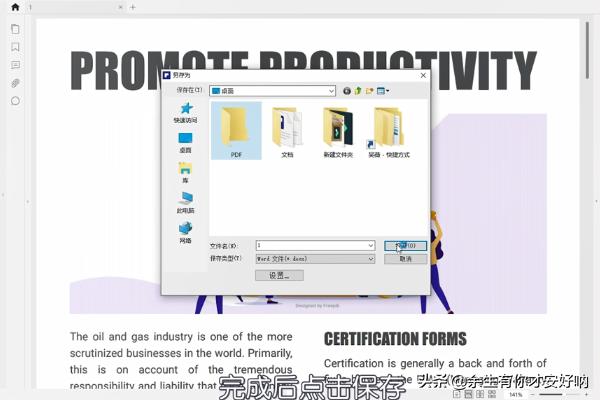Click the 设置 settings button
Screen dimensions: 600x400
click(279, 275)
